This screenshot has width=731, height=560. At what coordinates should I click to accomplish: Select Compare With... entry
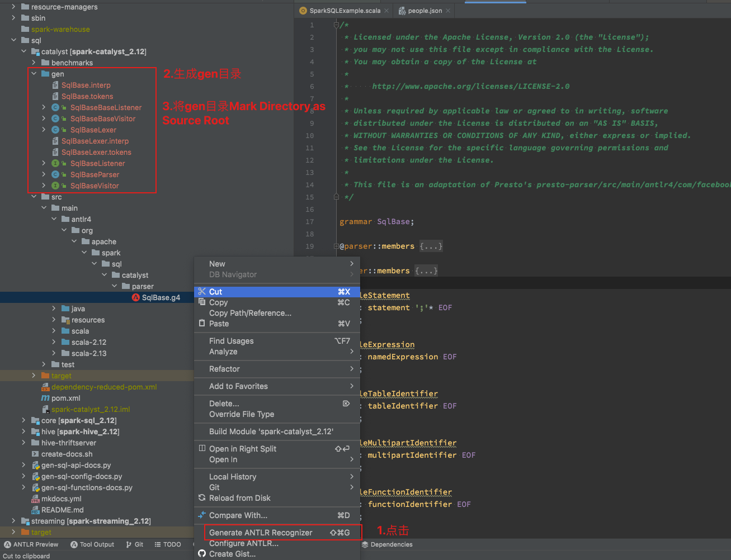277,515
